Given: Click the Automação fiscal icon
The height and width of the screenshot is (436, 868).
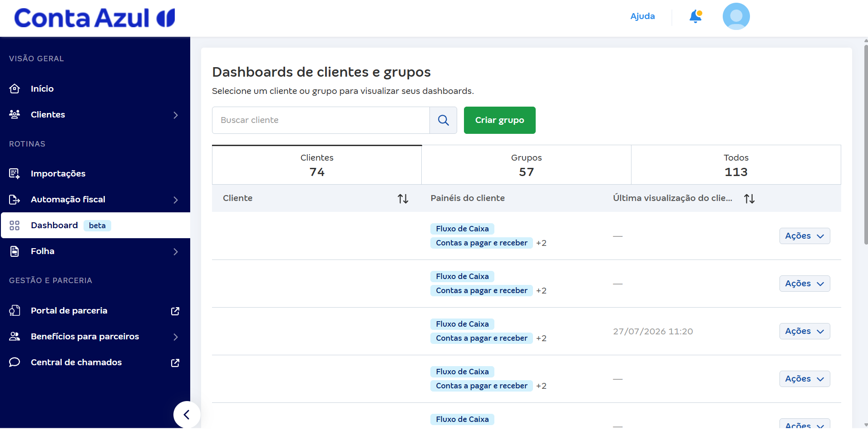Looking at the screenshot, I should (15, 199).
